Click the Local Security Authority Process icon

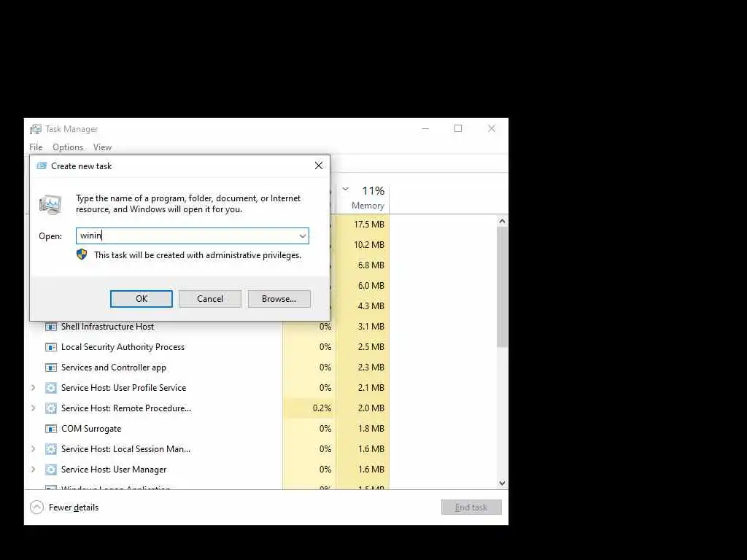tap(51, 347)
